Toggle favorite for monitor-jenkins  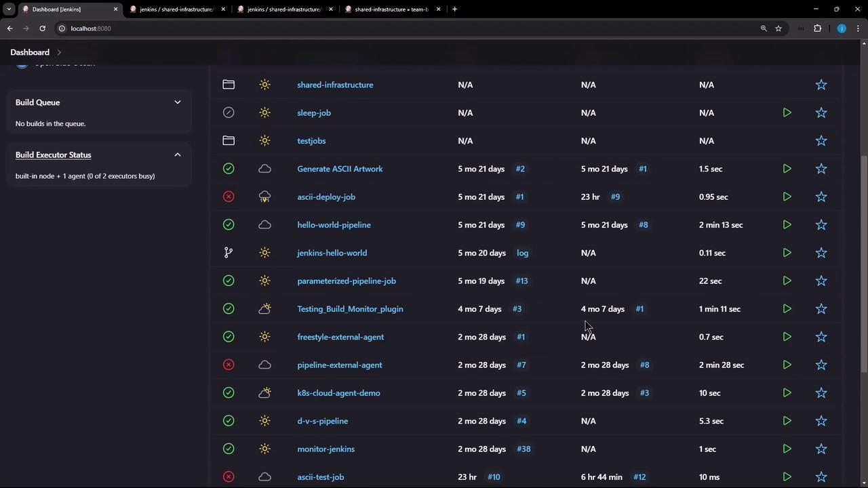point(821,449)
